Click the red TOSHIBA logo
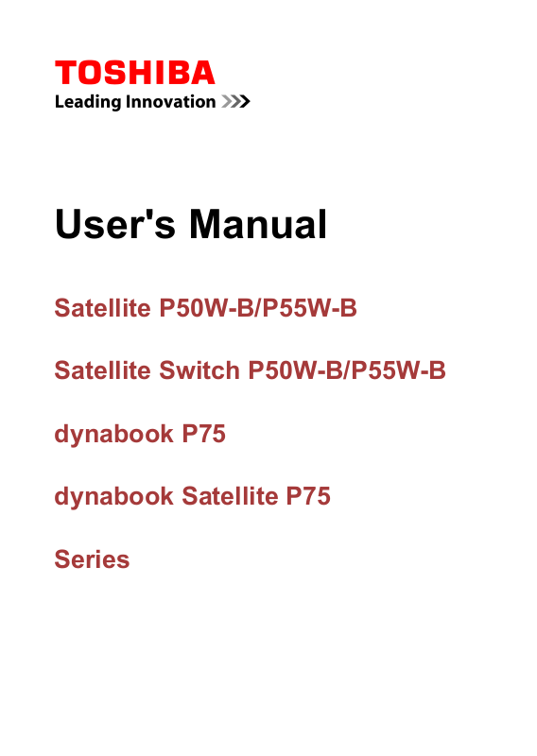Screen dimensions: 537x756 (134, 73)
